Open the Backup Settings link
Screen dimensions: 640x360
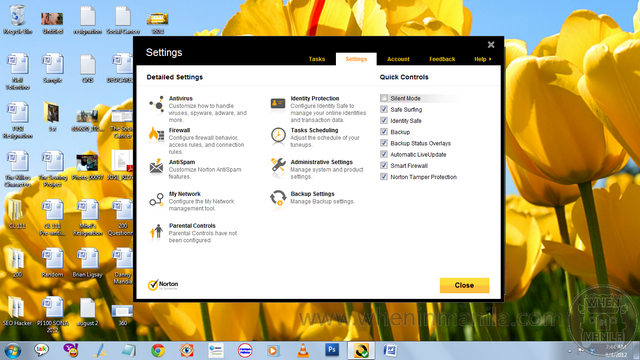pos(312,194)
